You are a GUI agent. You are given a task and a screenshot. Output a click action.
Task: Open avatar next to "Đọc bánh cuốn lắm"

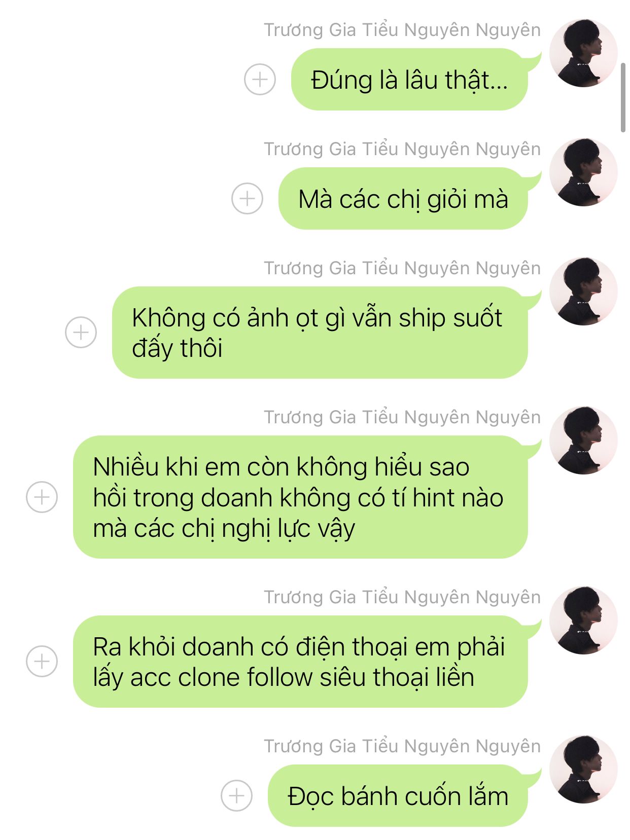point(583,770)
